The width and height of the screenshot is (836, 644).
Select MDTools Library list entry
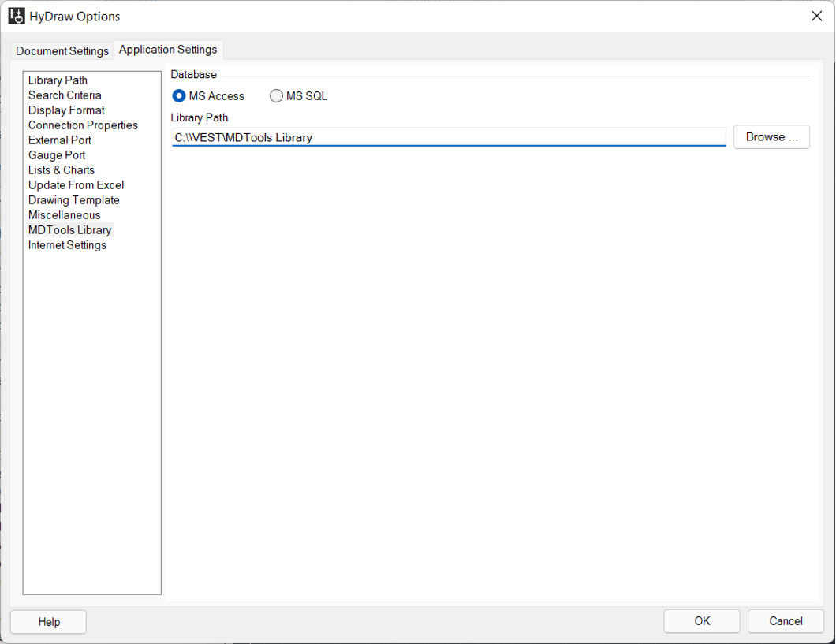(70, 229)
